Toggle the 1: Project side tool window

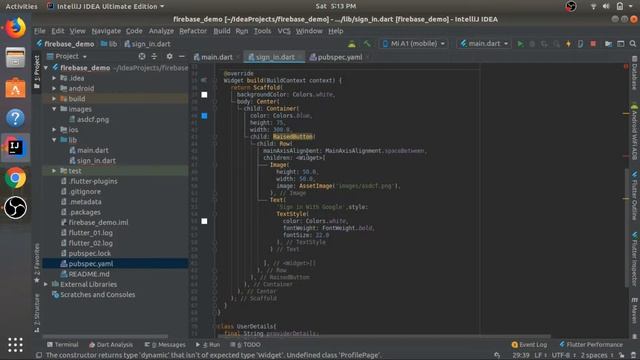click(x=37, y=71)
